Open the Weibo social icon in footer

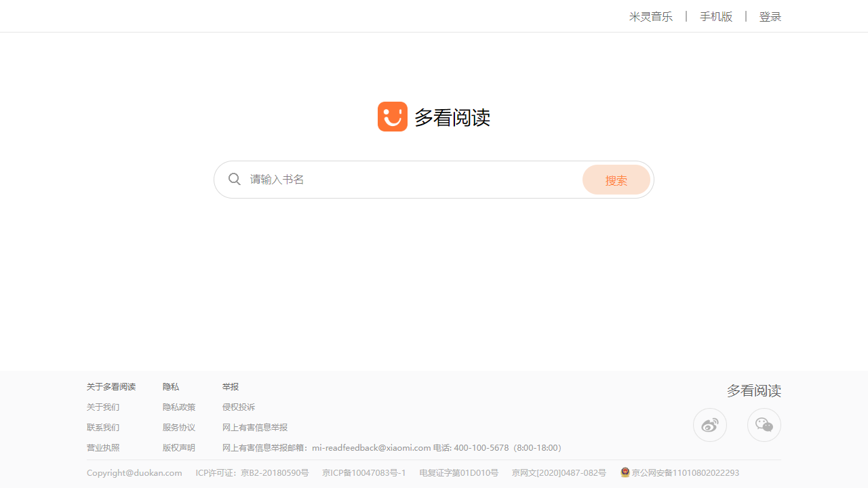[710, 425]
